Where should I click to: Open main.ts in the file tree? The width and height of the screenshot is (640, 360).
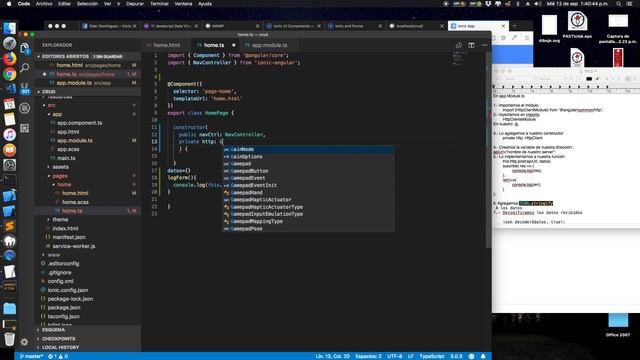point(66,158)
